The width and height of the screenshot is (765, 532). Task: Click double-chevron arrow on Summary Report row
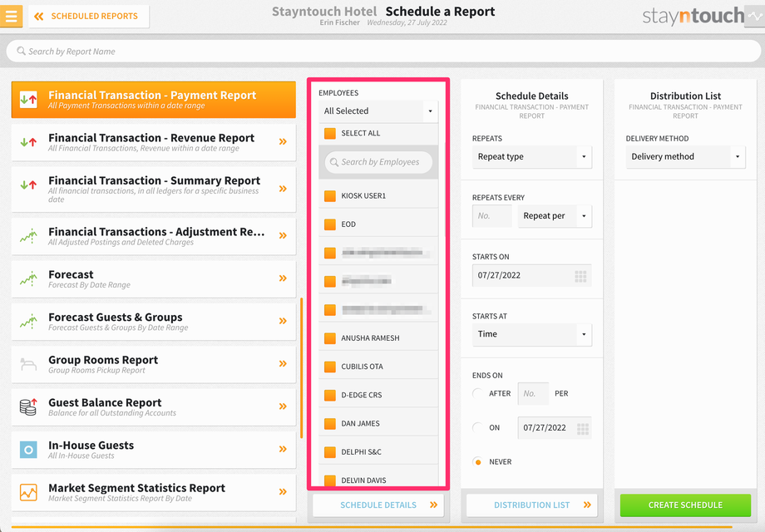pyautogui.click(x=283, y=189)
